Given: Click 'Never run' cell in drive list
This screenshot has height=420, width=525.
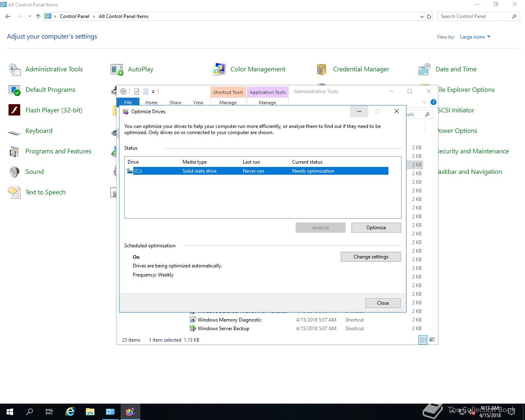Looking at the screenshot, I should click(253, 171).
